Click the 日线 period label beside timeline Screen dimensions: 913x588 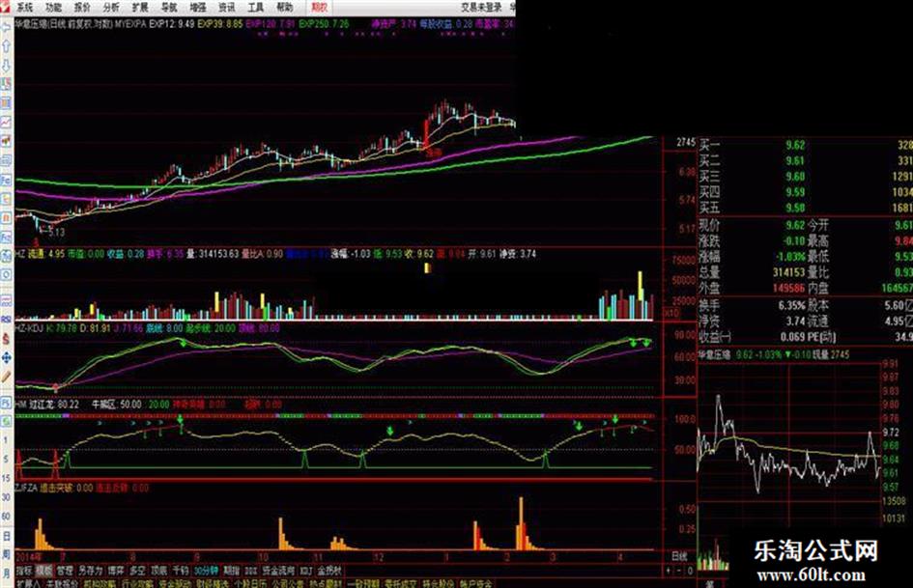(x=679, y=556)
